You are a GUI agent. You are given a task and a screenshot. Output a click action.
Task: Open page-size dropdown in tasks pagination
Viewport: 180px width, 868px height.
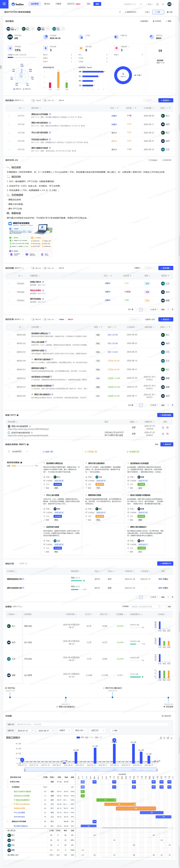click(154, 405)
